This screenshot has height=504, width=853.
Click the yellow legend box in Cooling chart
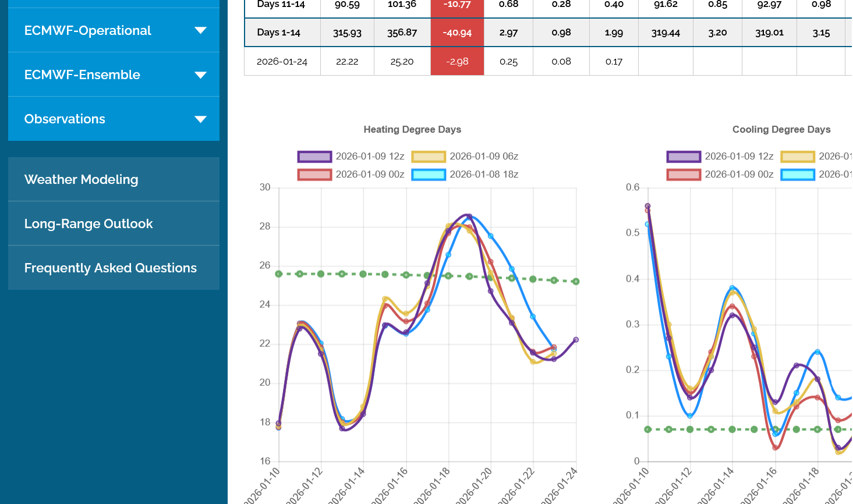point(798,157)
